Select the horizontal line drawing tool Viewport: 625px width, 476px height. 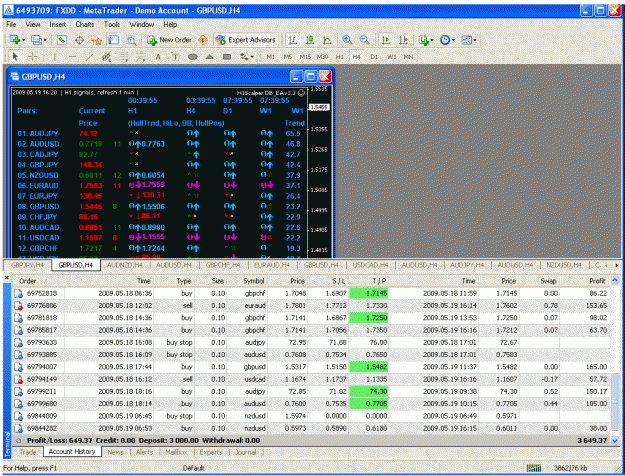(x=72, y=57)
